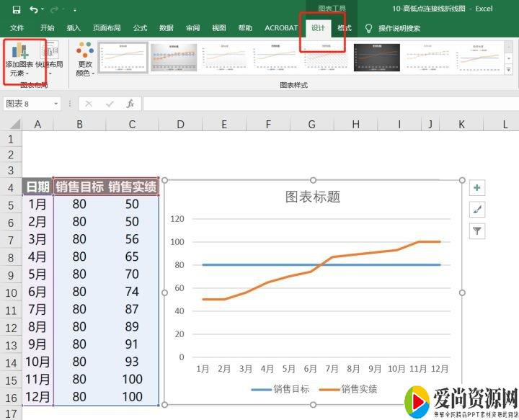
Task: Open the Undo history dropdown arrow
Action: (43, 9)
